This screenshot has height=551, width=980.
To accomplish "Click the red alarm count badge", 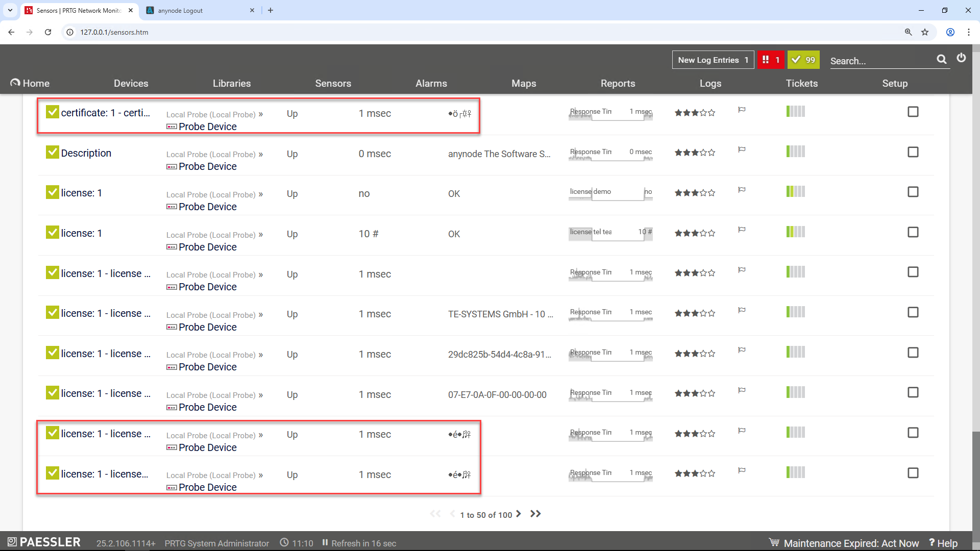I will click(771, 60).
